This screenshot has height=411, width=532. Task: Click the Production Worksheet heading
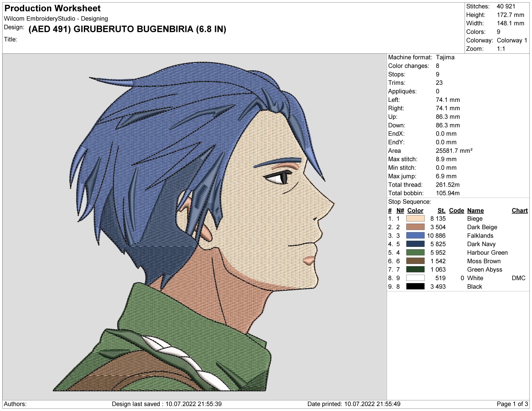click(x=53, y=8)
